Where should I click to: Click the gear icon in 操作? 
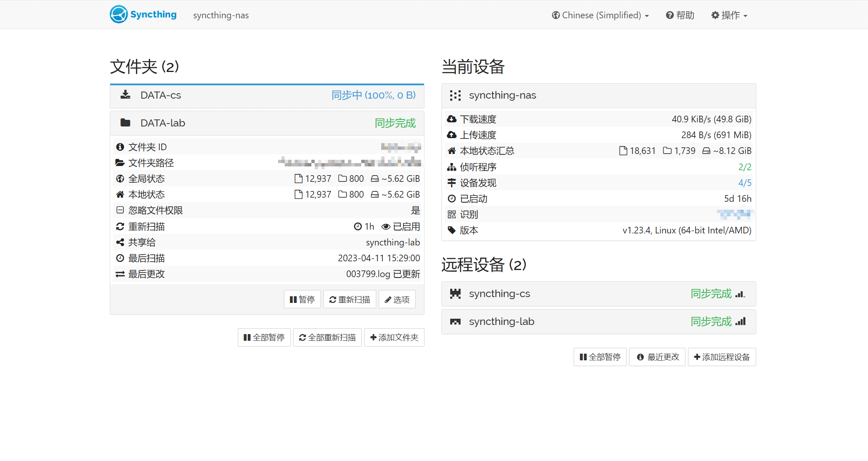pos(715,15)
